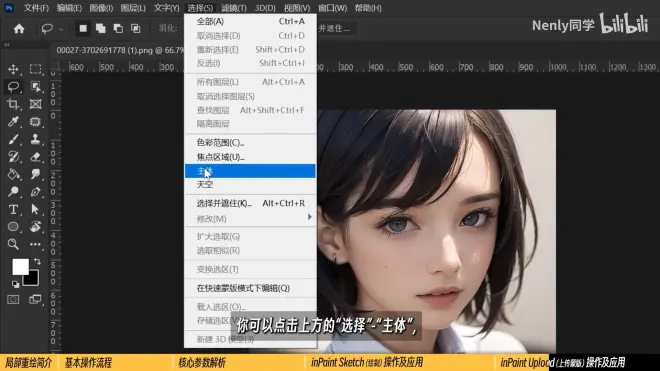Image resolution: width=660 pixels, height=371 pixels.
Task: Enable Add to selection mode
Action: tap(101, 29)
